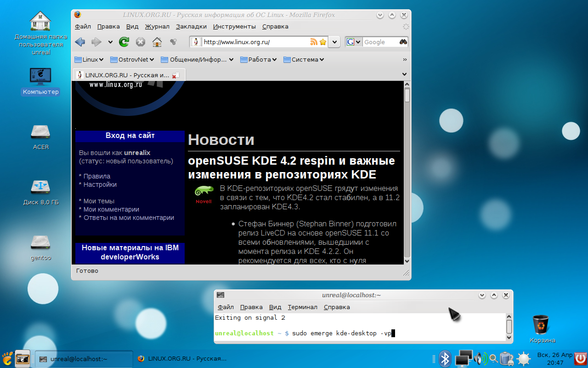The image size is (588, 368).
Task: Expand the Общение/Инфор… bookmarks folder
Action: (x=197, y=59)
